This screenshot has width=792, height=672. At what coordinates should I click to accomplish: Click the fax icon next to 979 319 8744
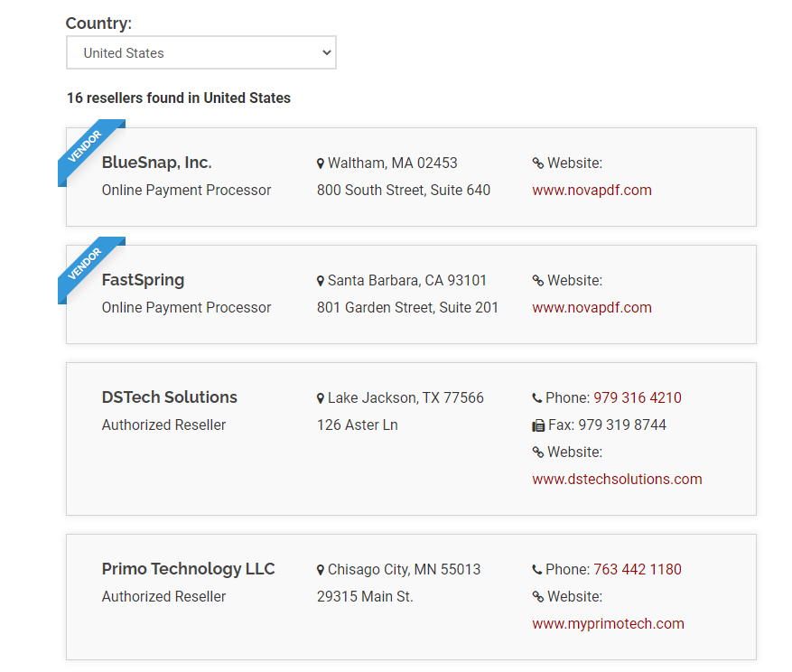pos(538,425)
